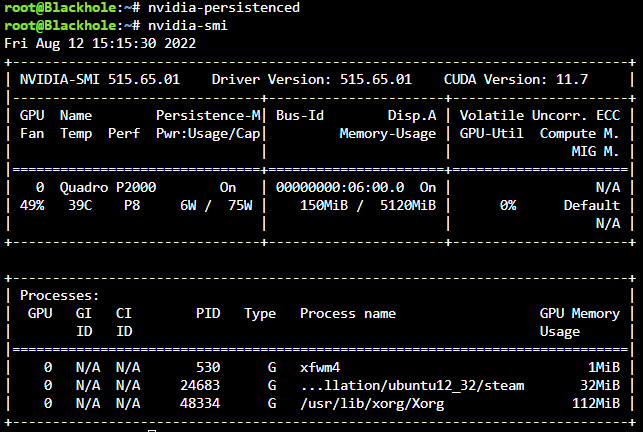Click the GPU name 'Quadro P2000'

pos(108,187)
